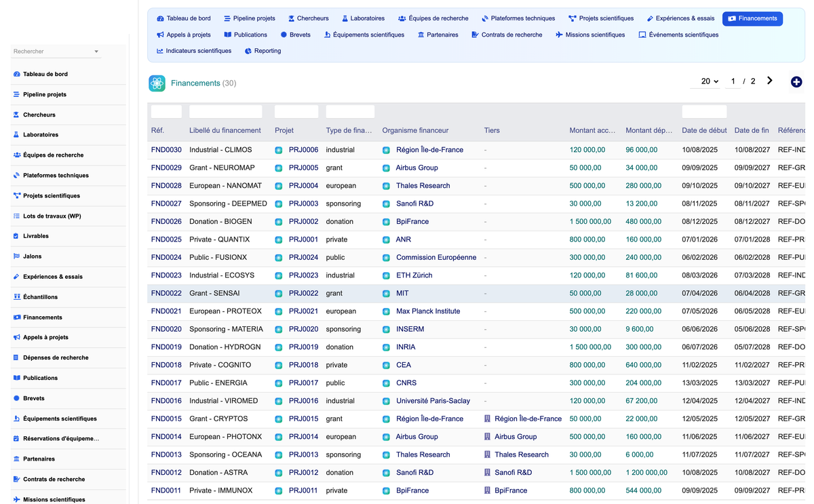Open financing record FND0030

pos(166,150)
